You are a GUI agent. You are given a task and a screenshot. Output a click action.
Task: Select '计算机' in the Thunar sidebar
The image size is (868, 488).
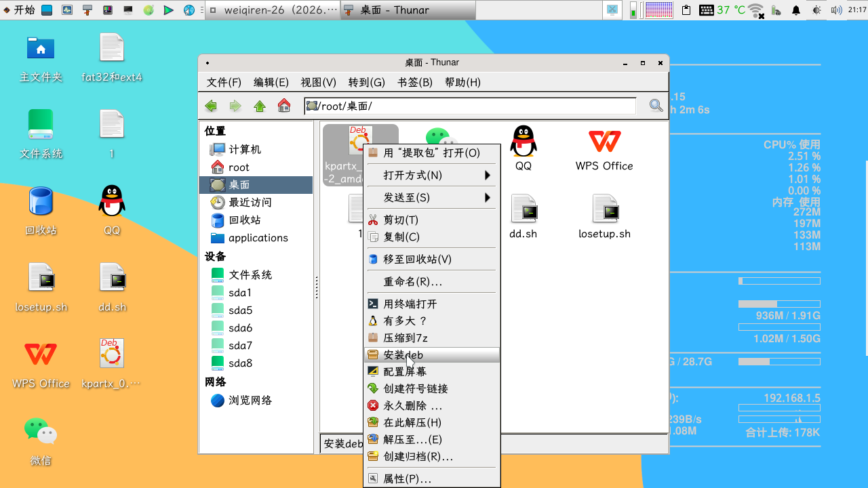tap(256, 149)
